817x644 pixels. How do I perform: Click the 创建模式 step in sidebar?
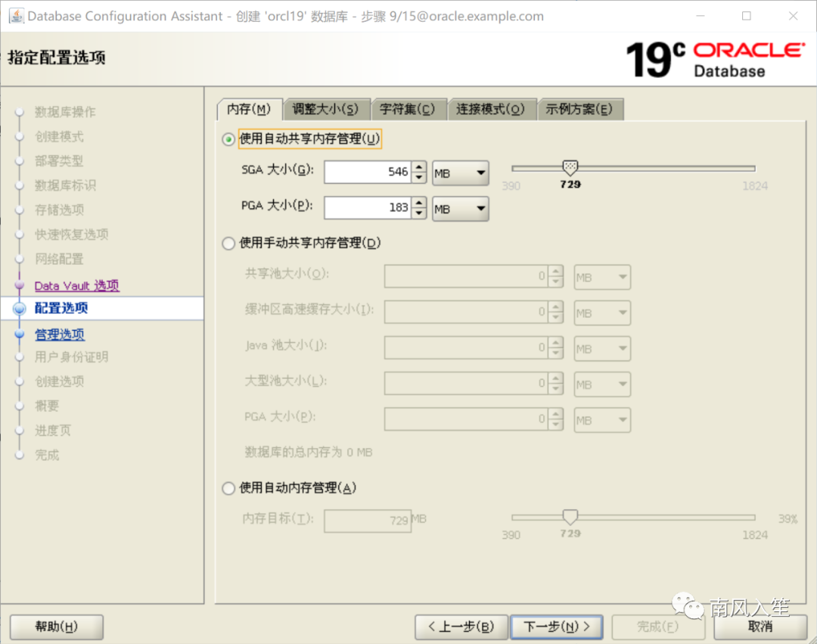[x=59, y=136]
